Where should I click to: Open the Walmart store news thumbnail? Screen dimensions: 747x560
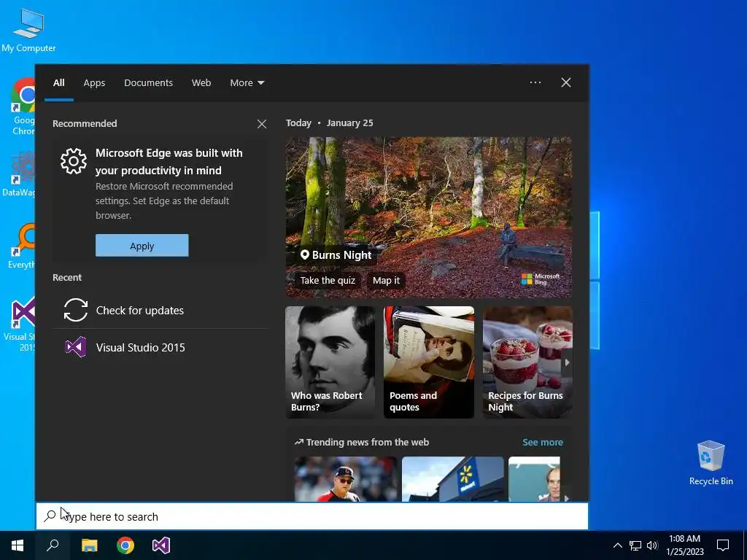tap(452, 479)
